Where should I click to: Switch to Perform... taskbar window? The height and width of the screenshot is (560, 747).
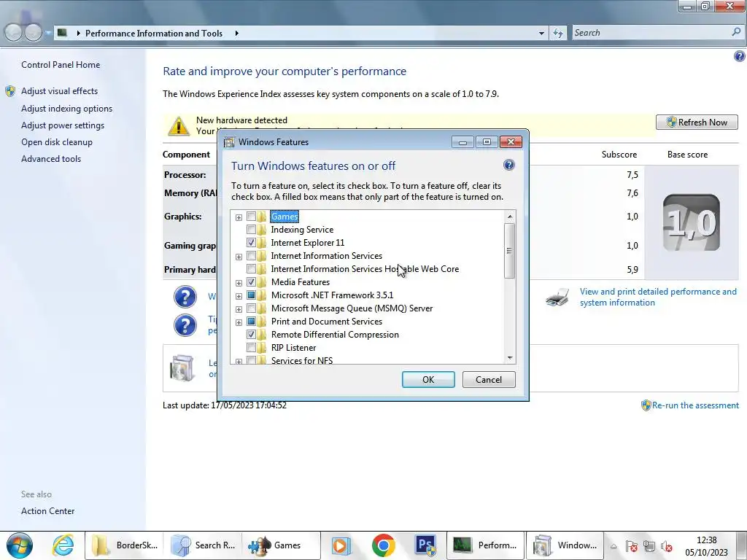click(x=485, y=545)
